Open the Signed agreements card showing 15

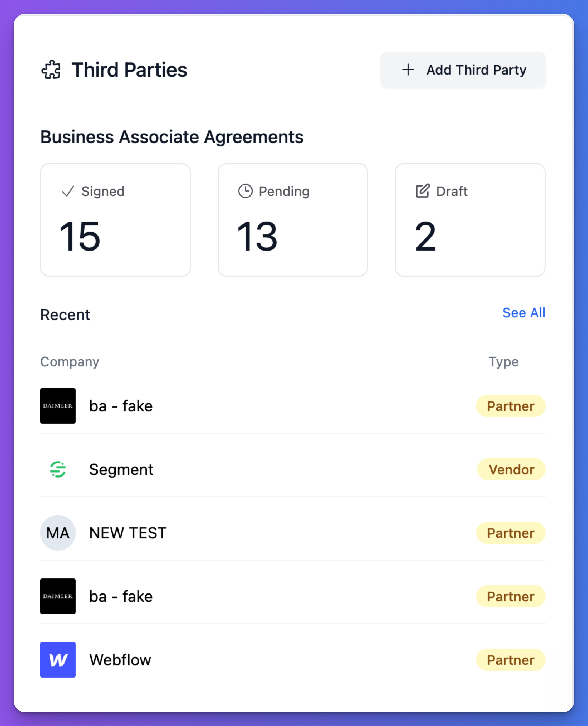click(x=116, y=220)
